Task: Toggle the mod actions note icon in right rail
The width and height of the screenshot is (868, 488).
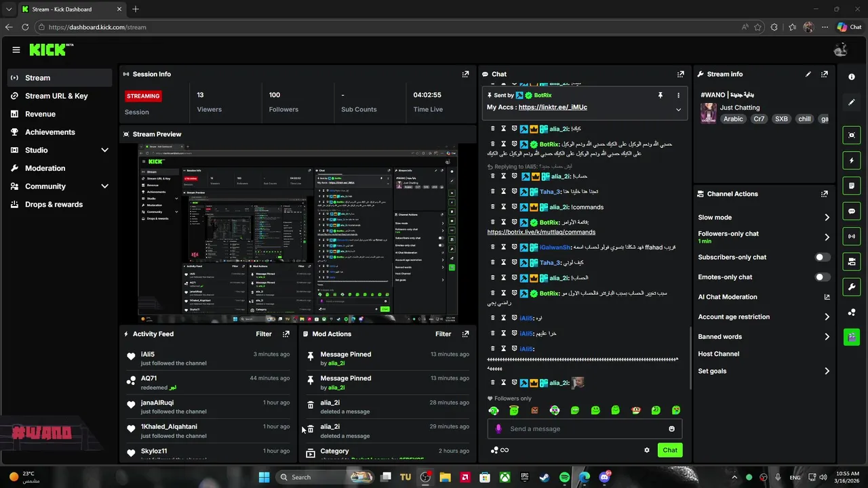Action: 852,186
